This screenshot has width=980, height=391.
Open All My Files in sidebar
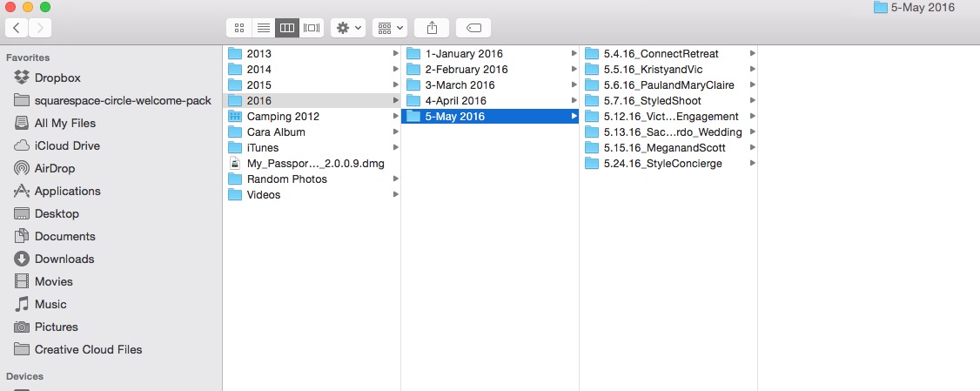click(65, 124)
